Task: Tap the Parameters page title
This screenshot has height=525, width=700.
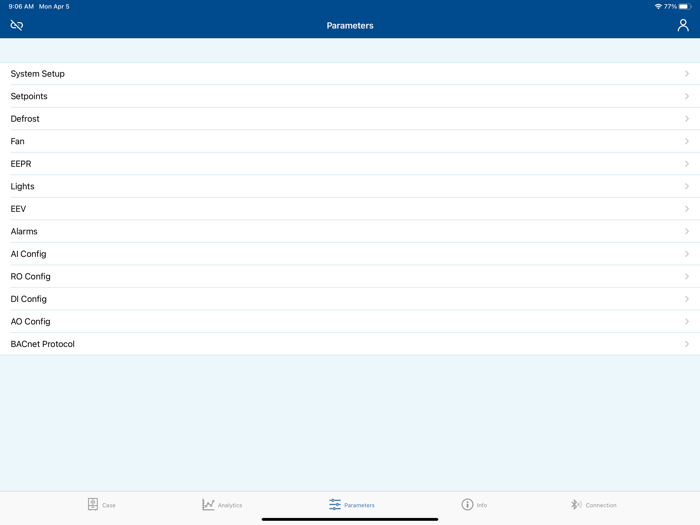Action: [x=350, y=26]
